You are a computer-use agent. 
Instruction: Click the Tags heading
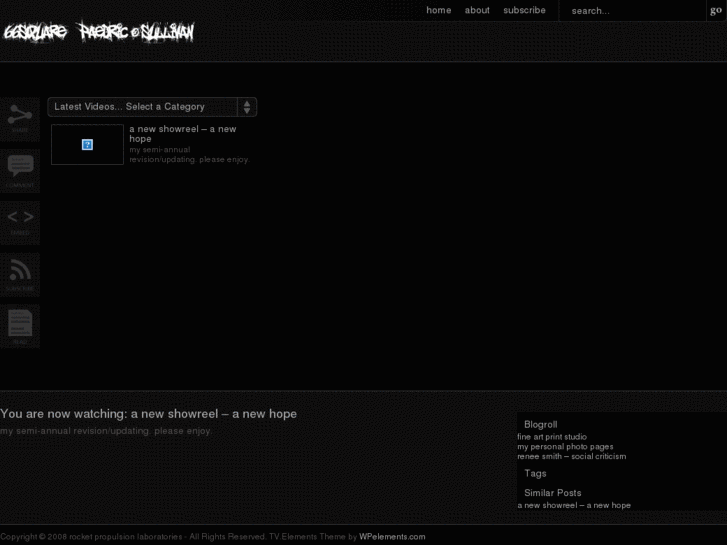[535, 474]
